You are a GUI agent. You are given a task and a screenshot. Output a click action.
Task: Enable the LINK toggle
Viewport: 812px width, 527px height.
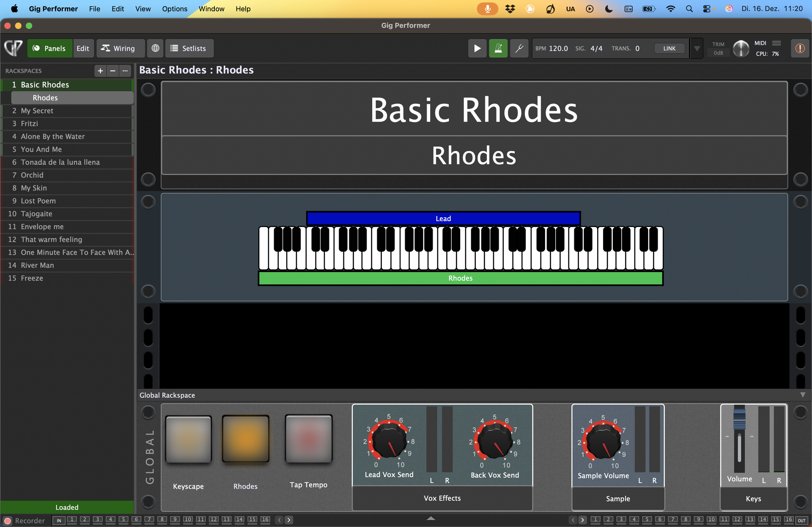click(x=669, y=48)
